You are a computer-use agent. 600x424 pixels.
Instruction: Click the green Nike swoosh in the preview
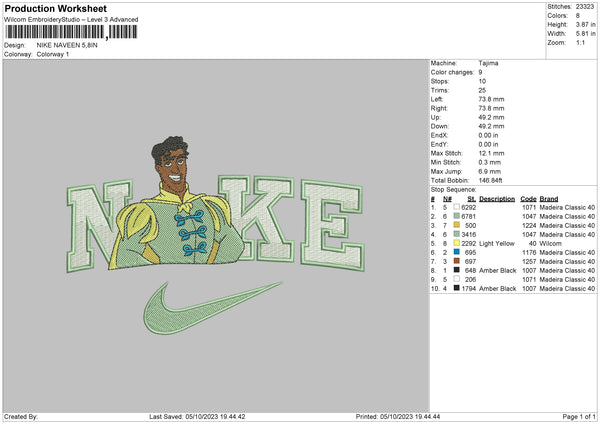click(212, 308)
